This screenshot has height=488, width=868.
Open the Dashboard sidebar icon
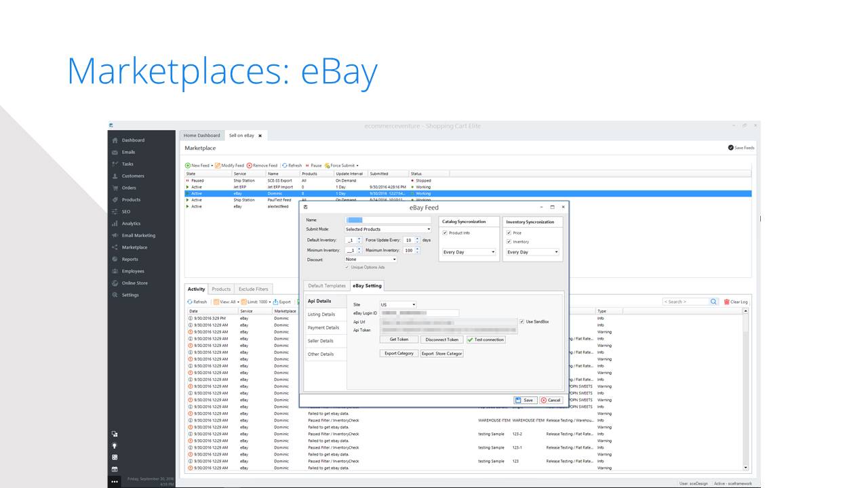pos(115,140)
